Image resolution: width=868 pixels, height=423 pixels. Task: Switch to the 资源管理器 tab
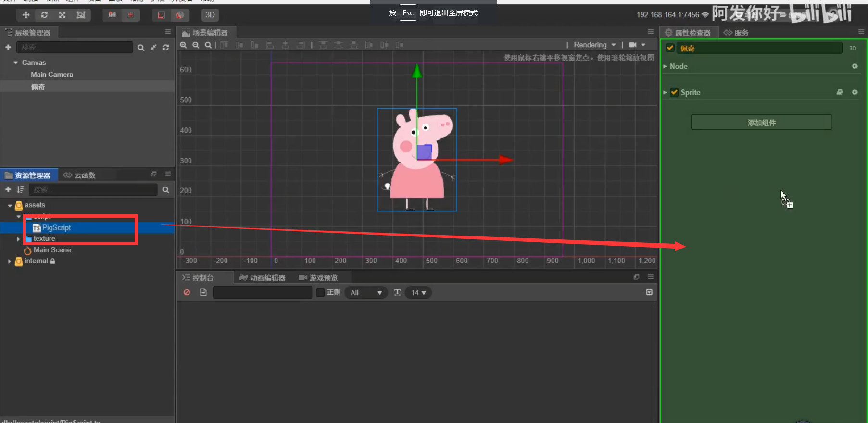coord(29,175)
